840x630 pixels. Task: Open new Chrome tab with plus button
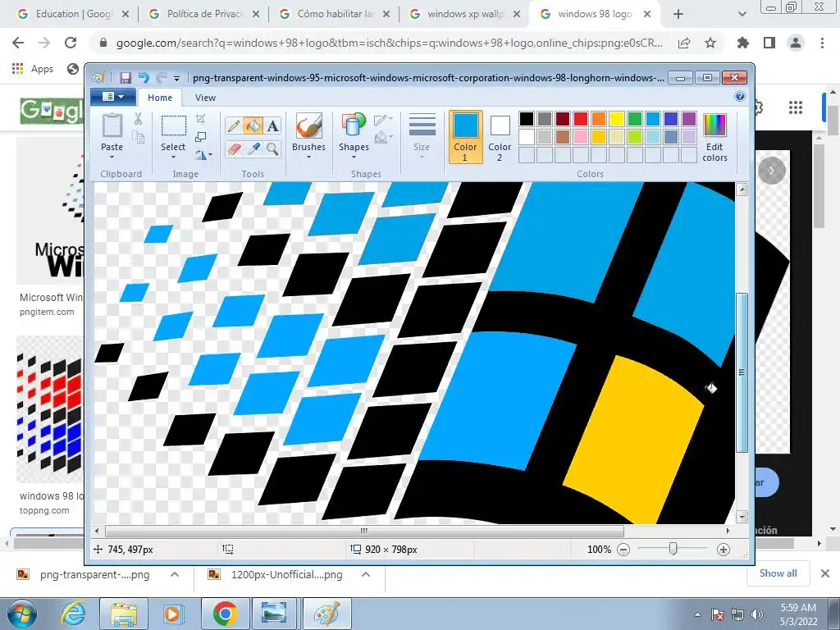tap(678, 15)
